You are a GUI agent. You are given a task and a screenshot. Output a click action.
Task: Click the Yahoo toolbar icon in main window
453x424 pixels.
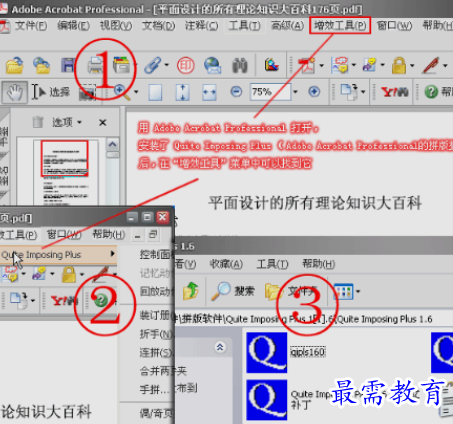(395, 92)
